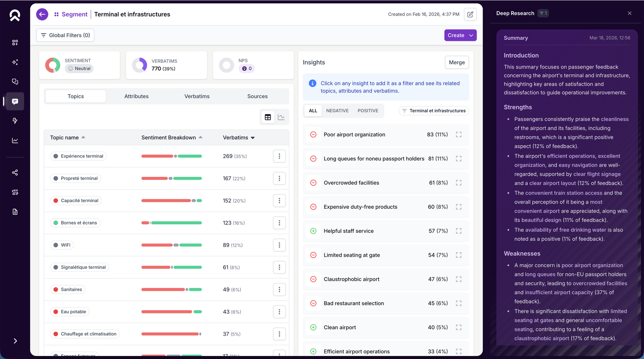The width and height of the screenshot is (644, 359).
Task: Click the purple back arrow button
Action: 42,14
